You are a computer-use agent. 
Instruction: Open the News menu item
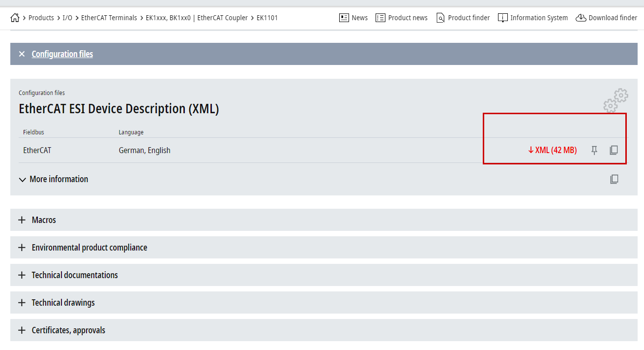click(359, 18)
